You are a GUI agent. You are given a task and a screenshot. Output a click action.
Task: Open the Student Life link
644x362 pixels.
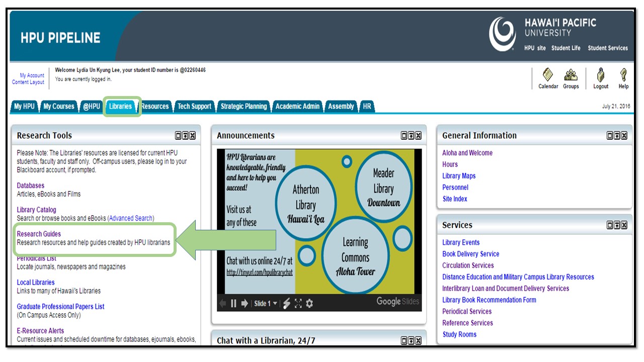566,48
